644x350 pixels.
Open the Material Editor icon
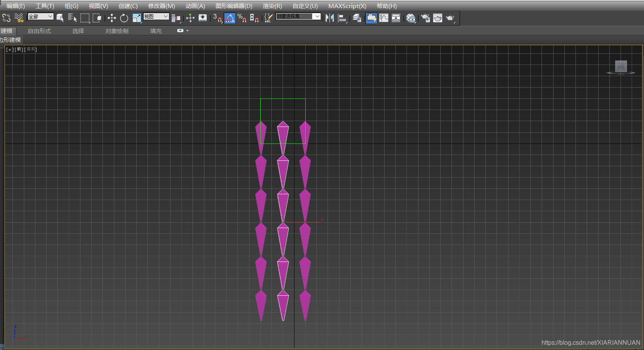pos(411,18)
